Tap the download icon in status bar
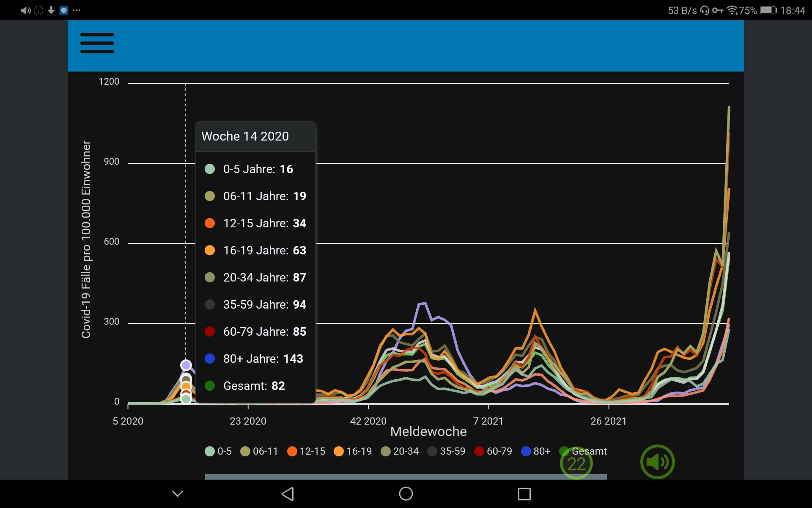The width and height of the screenshot is (812, 508). (51, 11)
